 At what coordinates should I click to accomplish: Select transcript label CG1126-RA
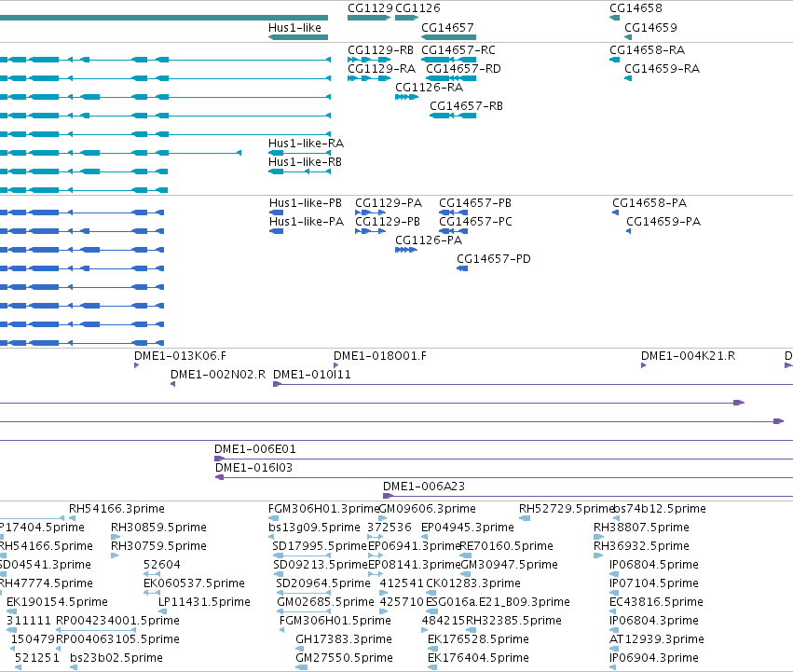coord(429,88)
